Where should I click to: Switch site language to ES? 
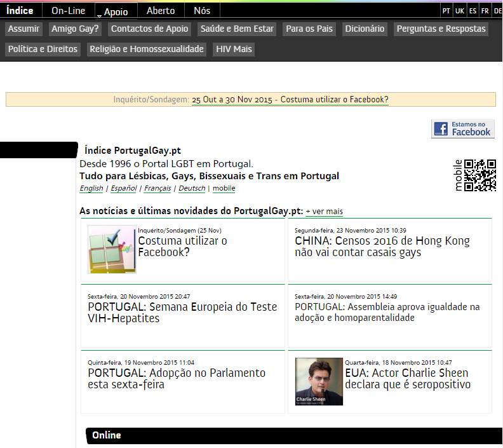click(473, 11)
